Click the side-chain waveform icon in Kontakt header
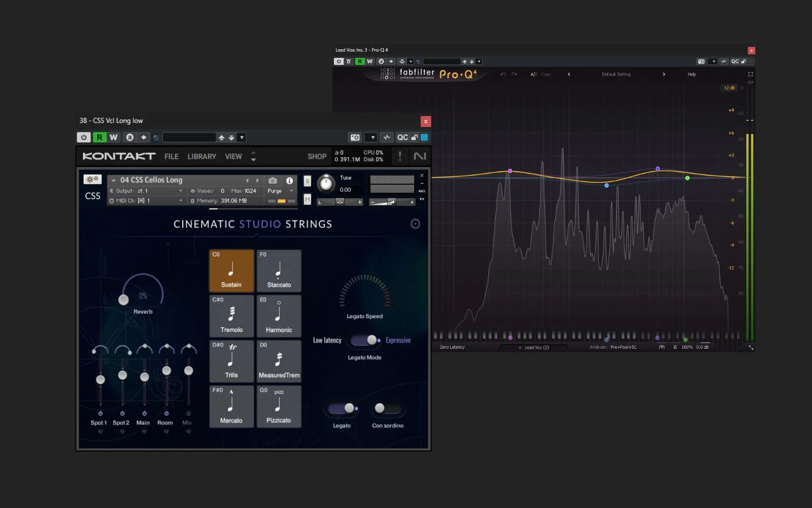 click(387, 138)
